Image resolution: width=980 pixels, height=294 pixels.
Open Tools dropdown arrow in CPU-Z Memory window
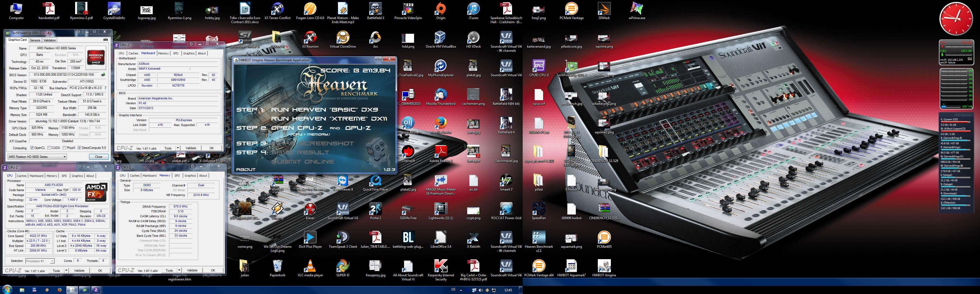pos(179,270)
